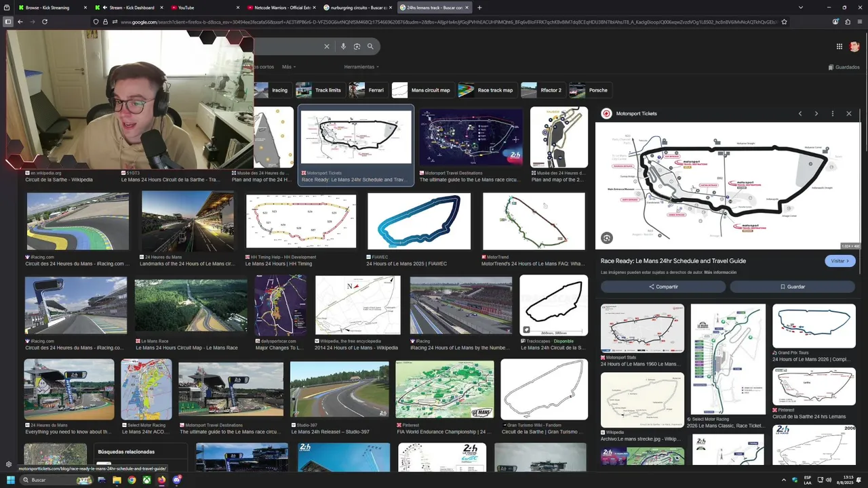868x488 pixels.
Task: Open HH Timing Le Mans 24 Hours thumbnail
Action: [301, 221]
